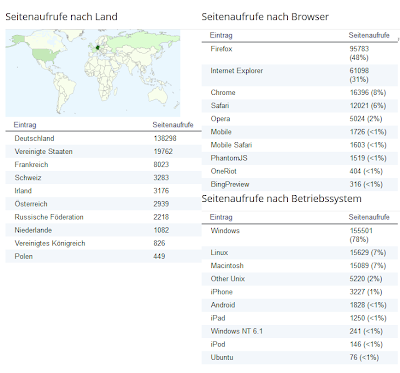The image size is (400, 373).
Task: Click Chrome value 16396 (8%)
Action: (368, 93)
